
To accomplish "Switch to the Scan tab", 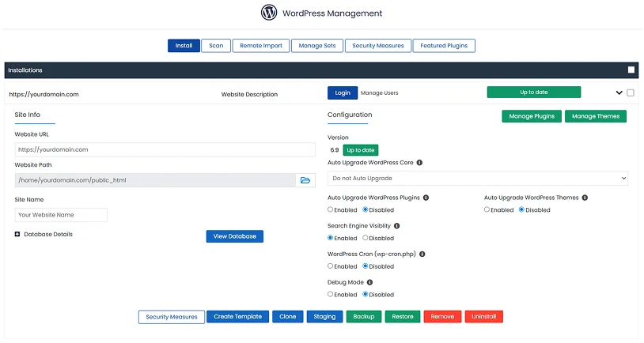I will 216,46.
